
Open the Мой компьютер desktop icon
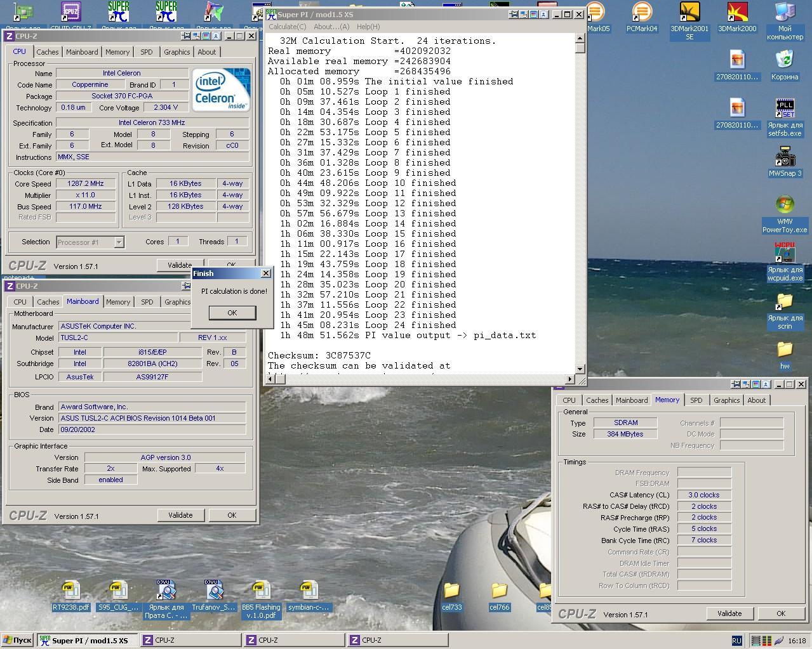point(785,20)
